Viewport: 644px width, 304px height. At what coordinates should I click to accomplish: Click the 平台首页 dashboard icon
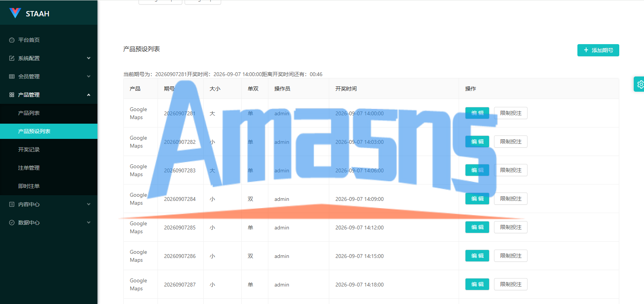12,40
